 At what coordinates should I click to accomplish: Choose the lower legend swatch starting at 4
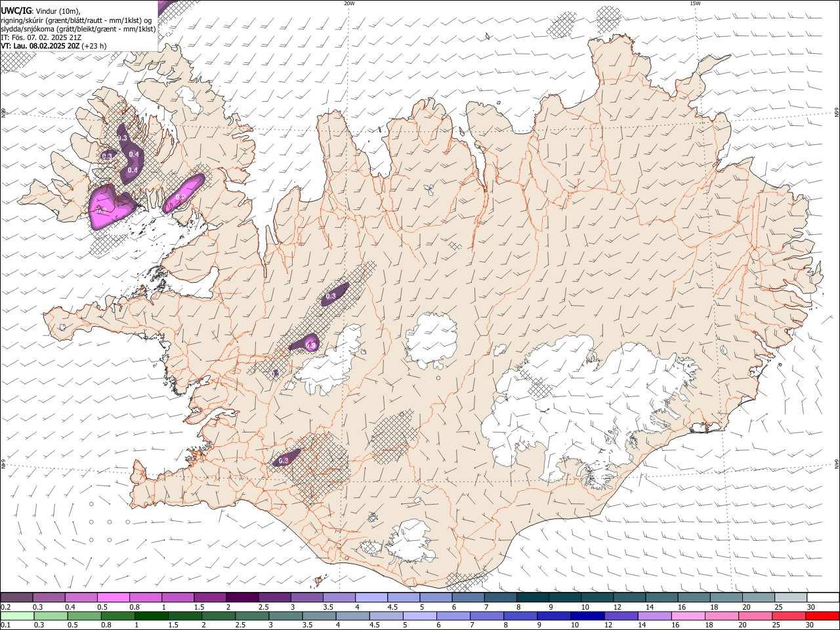click(x=352, y=616)
